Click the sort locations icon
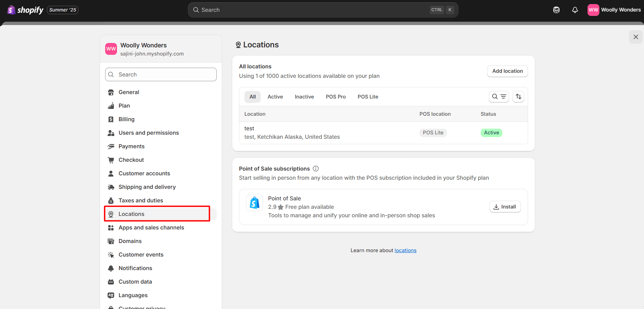The image size is (644, 309). (518, 97)
